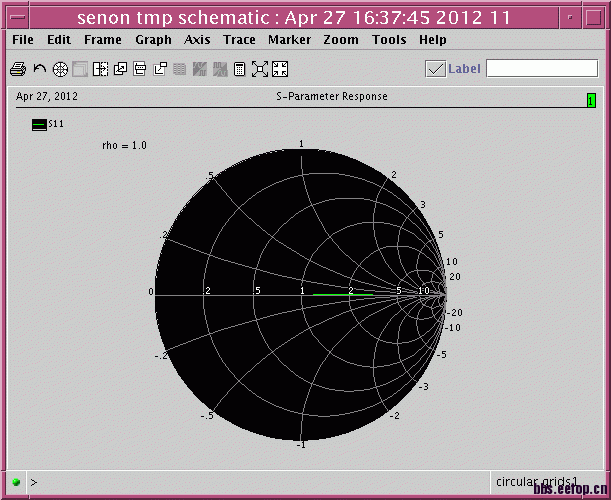Image resolution: width=611 pixels, height=500 pixels.
Task: Open the Edit menu
Action: pyautogui.click(x=59, y=40)
